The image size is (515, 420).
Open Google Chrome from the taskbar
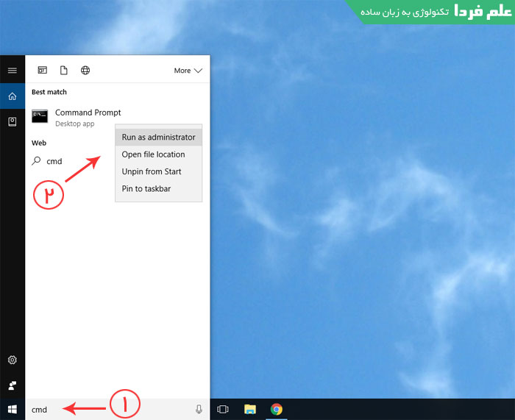click(276, 410)
